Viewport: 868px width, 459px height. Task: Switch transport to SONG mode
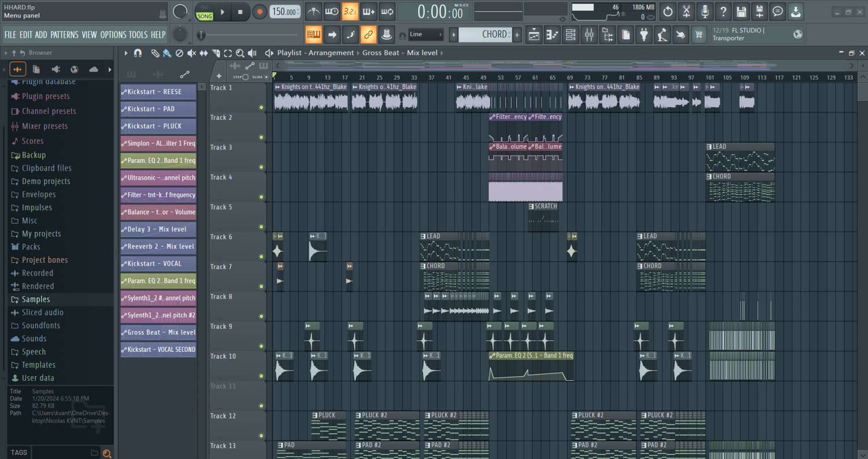pyautogui.click(x=205, y=16)
